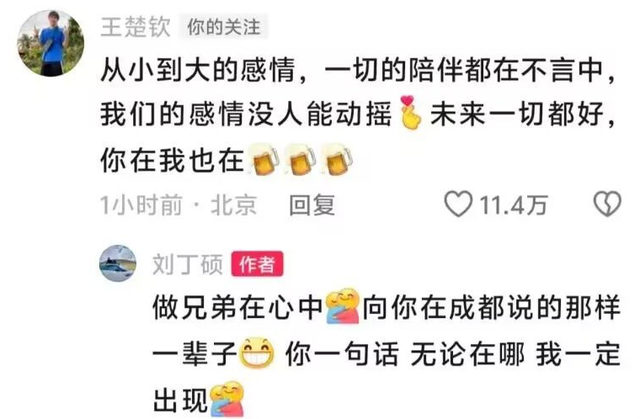Tap the broken heart dislike icon

607,204
